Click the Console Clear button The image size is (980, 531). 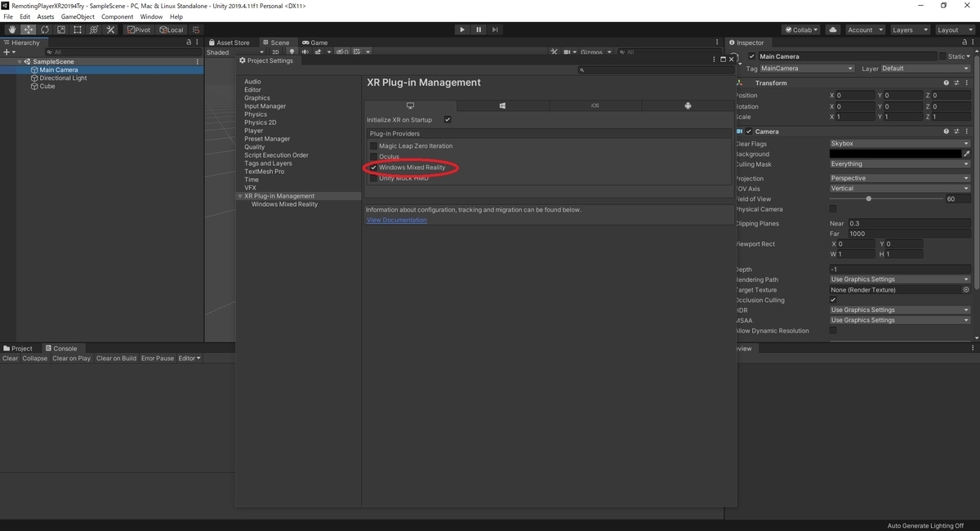[x=11, y=359]
